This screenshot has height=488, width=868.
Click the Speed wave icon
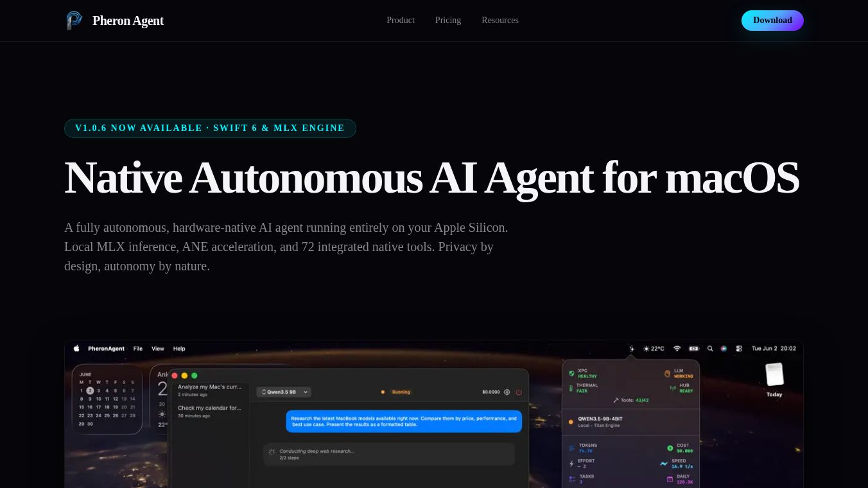664,464
